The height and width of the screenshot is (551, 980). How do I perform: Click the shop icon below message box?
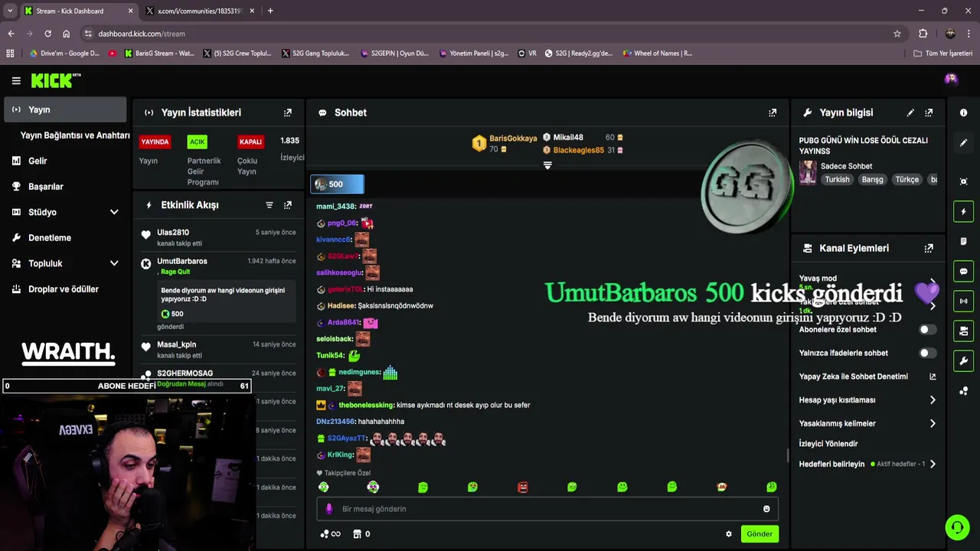357,534
